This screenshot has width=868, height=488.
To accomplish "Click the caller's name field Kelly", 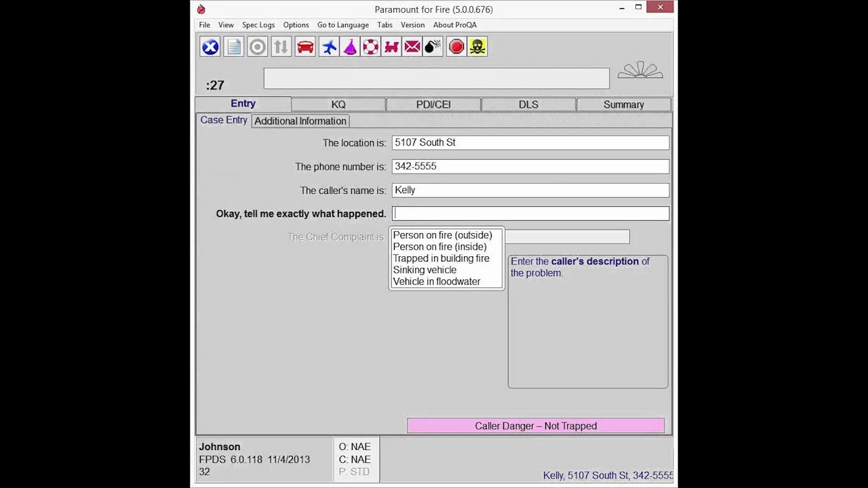I will pyautogui.click(x=530, y=190).
